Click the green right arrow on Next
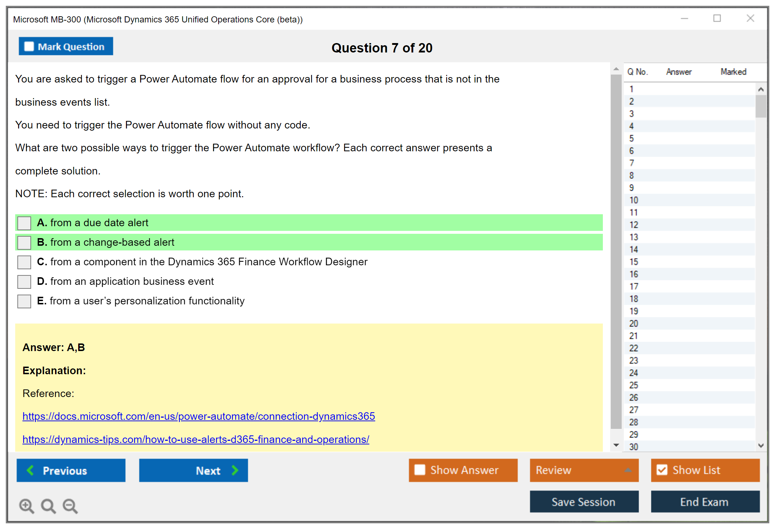Image resolution: width=778 pixels, height=532 pixels. (x=235, y=470)
